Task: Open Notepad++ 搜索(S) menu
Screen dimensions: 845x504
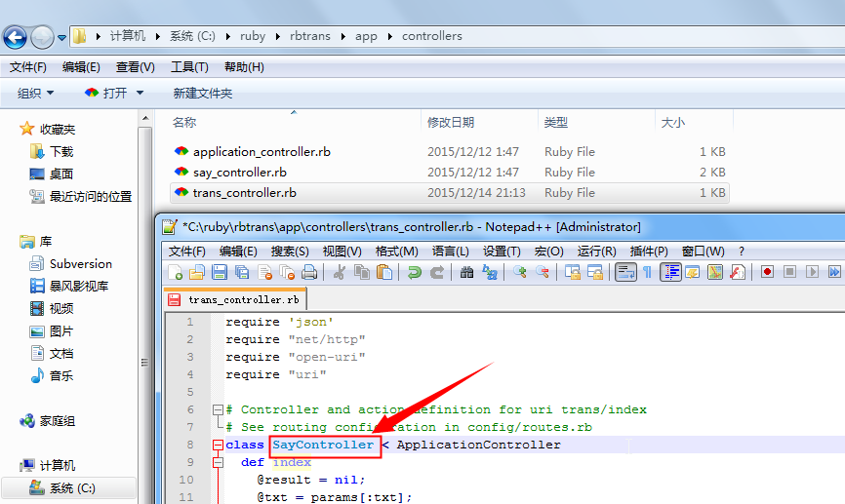Action: pyautogui.click(x=290, y=252)
